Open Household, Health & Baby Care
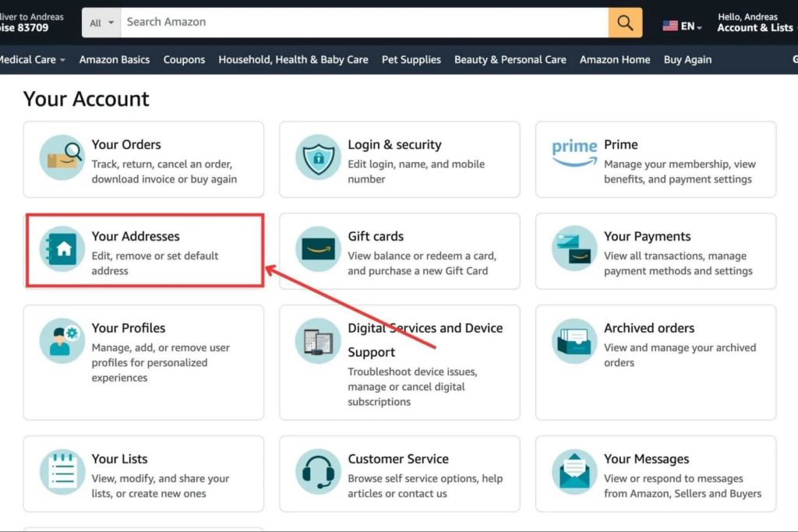The image size is (798, 532). pos(293,59)
